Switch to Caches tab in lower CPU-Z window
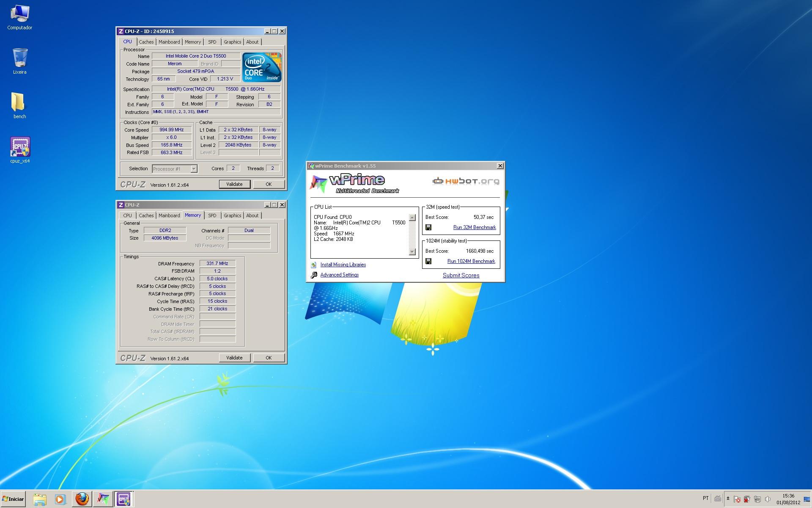Image resolution: width=812 pixels, height=508 pixels. [146, 215]
